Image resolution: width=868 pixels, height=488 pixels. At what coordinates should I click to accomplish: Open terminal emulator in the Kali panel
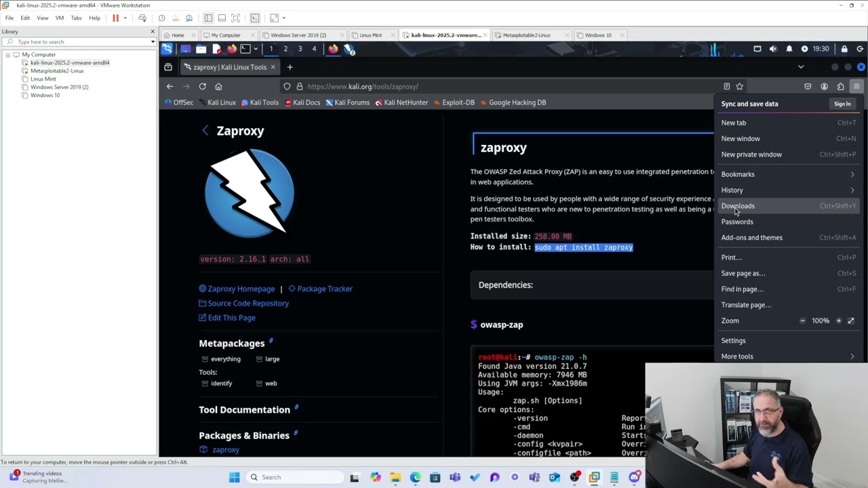[x=245, y=49]
